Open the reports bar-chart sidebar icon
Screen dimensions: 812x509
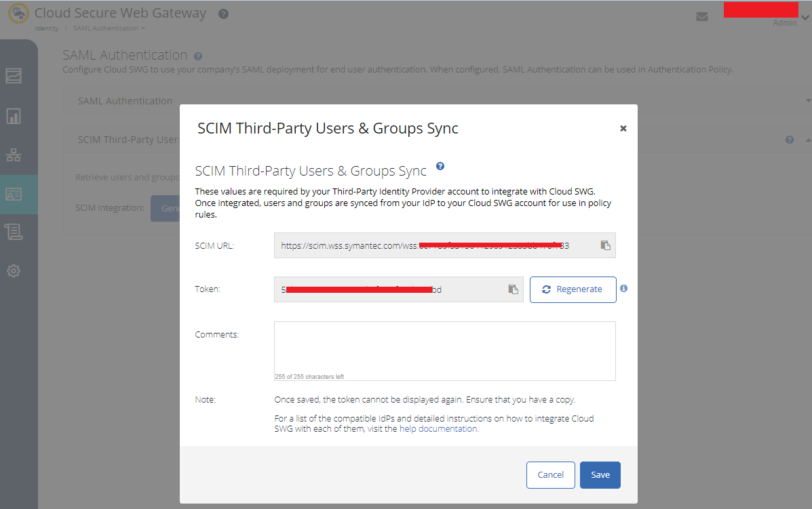pyautogui.click(x=14, y=116)
